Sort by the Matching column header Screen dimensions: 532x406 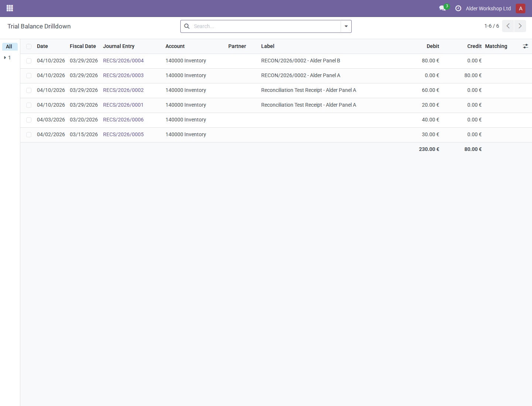pos(496,46)
